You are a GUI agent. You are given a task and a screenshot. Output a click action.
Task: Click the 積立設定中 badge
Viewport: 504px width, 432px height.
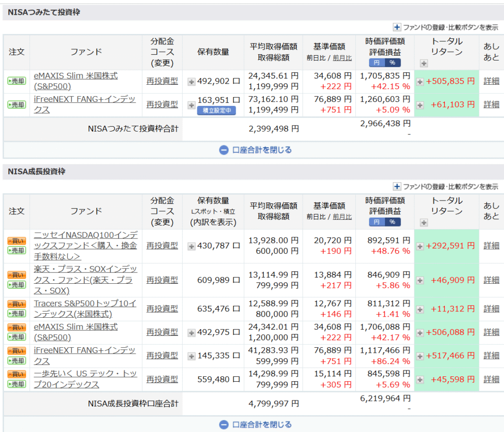(x=217, y=111)
